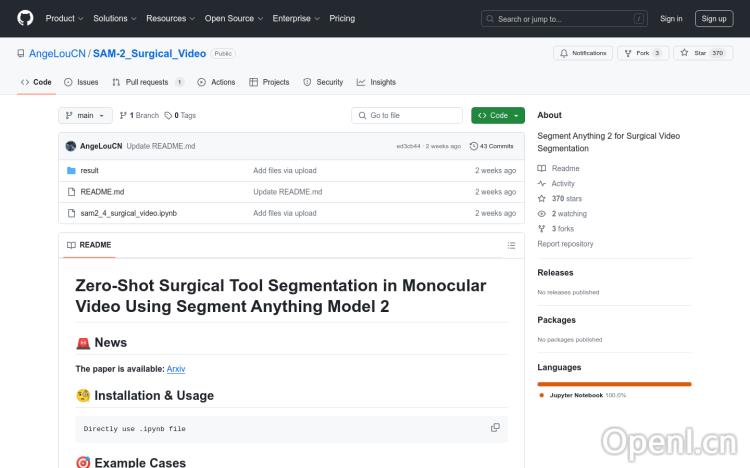Image resolution: width=750 pixels, height=468 pixels.
Task: Open the Packages heading link
Action: [556, 320]
